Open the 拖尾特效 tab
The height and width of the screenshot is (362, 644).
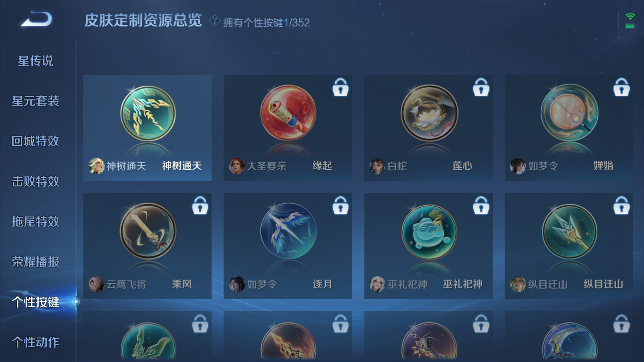pos(36,221)
